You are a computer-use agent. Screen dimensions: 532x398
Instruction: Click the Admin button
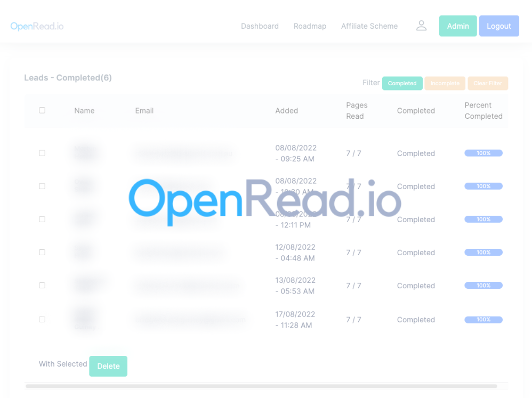458,26
